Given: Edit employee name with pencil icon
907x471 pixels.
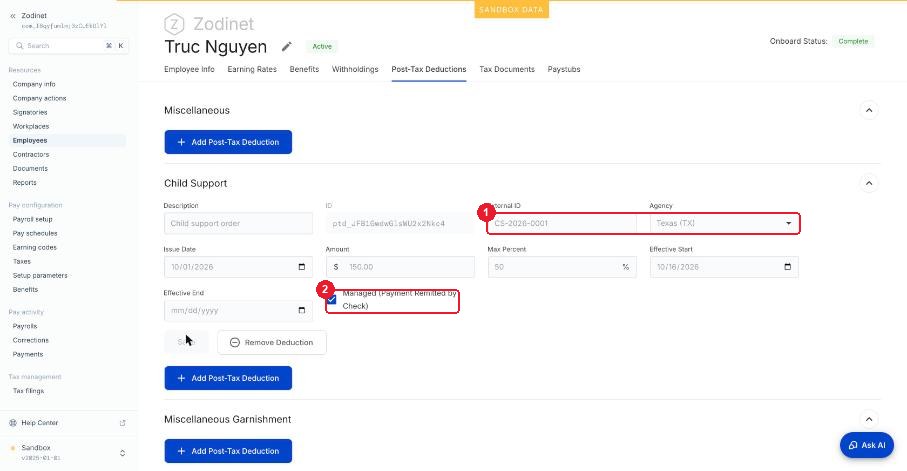Looking at the screenshot, I should (286, 46).
